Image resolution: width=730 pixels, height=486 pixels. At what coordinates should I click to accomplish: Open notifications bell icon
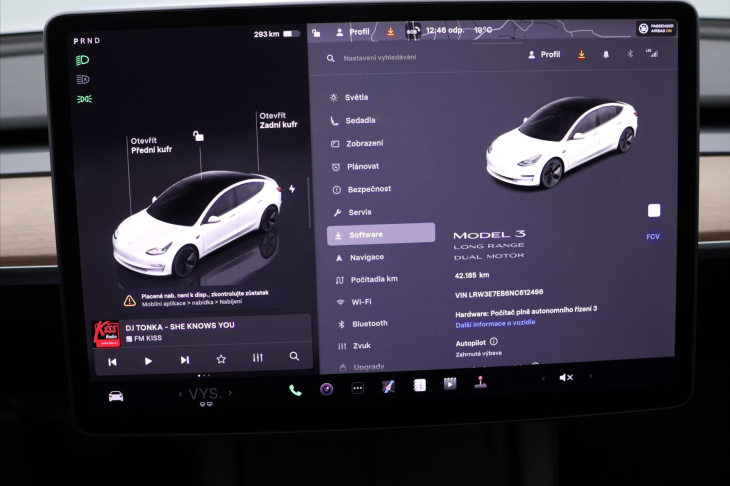(x=606, y=54)
